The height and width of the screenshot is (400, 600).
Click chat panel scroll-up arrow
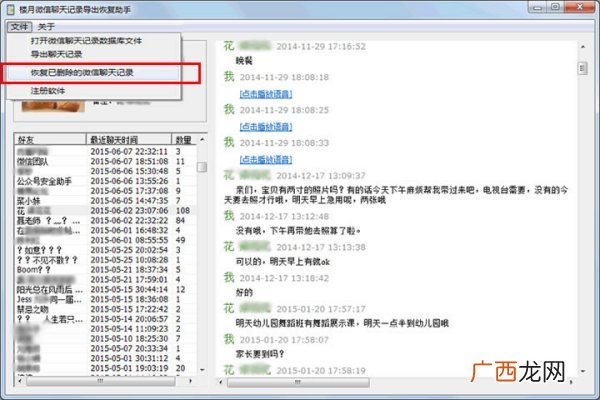click(x=583, y=47)
